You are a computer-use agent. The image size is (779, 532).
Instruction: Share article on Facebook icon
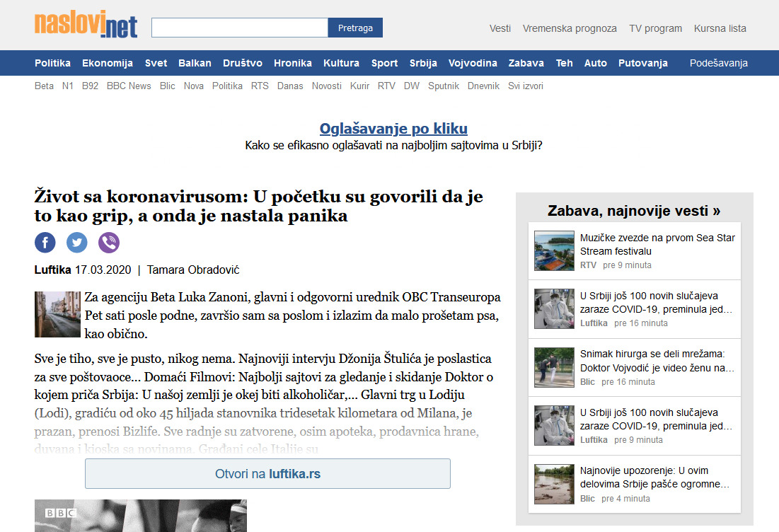[x=45, y=243]
